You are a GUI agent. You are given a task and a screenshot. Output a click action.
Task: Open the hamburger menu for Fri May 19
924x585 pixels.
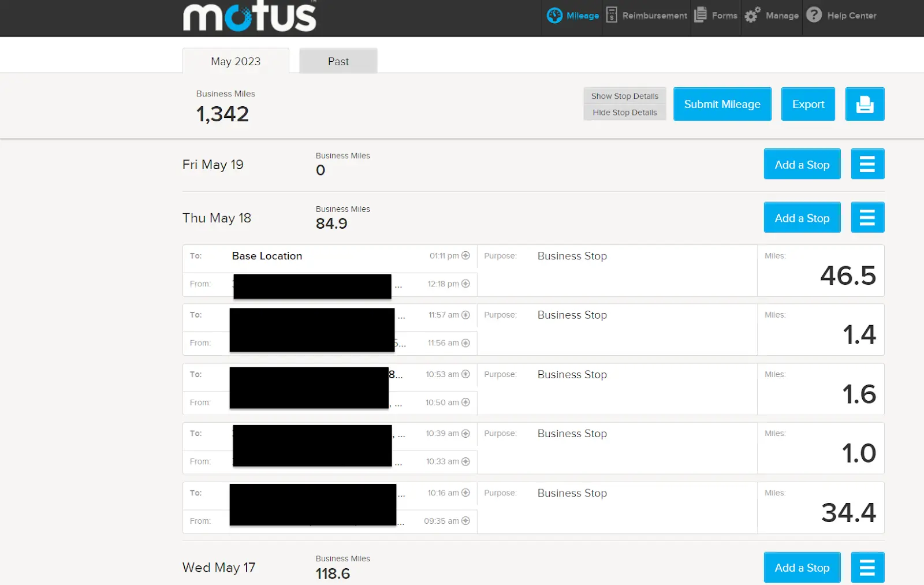pyautogui.click(x=867, y=163)
